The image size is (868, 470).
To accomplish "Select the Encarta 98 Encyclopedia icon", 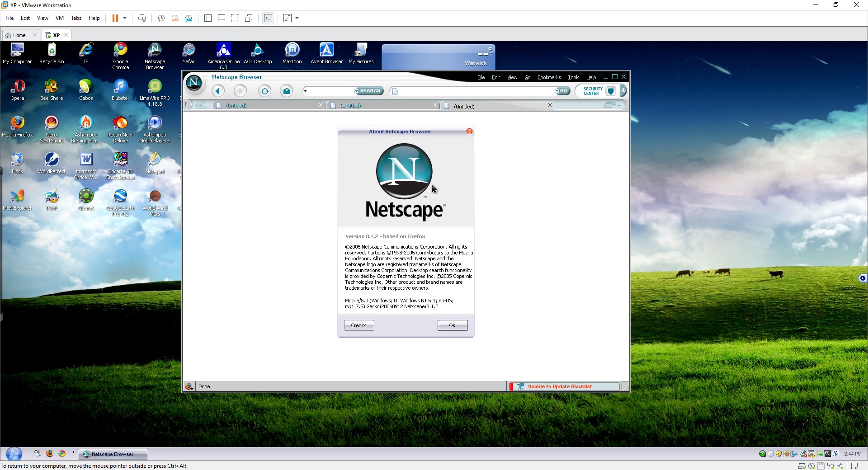I will pyautogui.click(x=120, y=166).
